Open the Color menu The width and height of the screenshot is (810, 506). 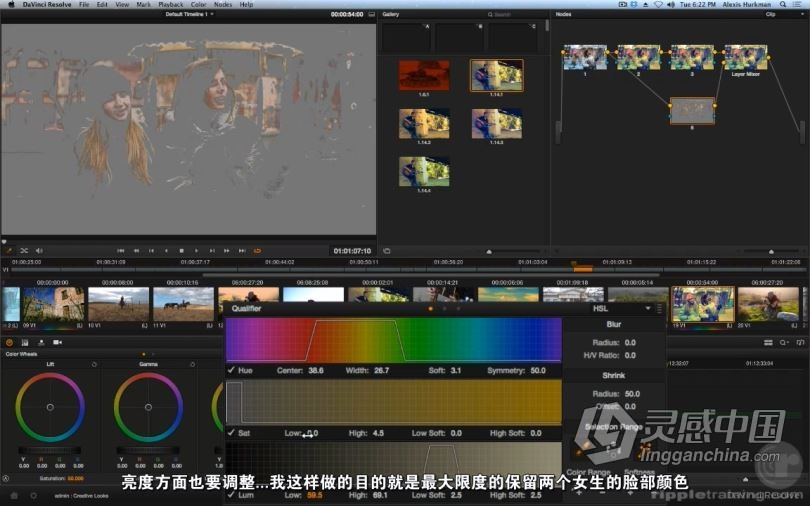(x=198, y=4)
